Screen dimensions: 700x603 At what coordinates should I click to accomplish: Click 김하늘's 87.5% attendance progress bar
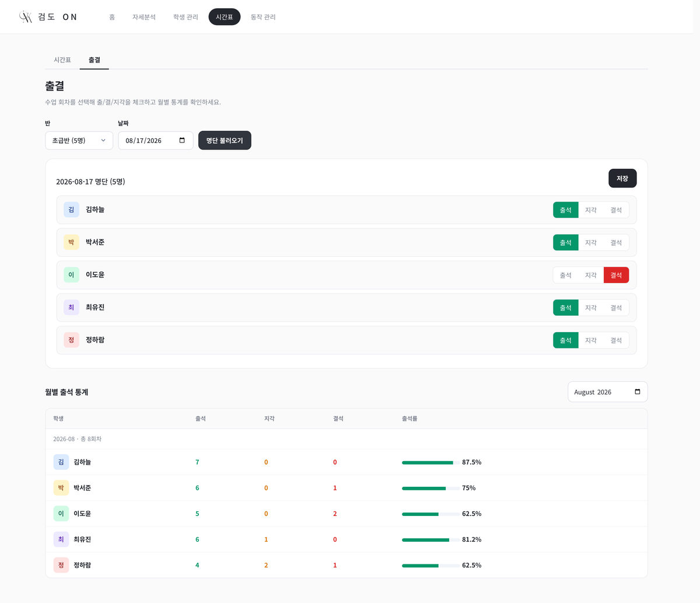pyautogui.click(x=430, y=462)
